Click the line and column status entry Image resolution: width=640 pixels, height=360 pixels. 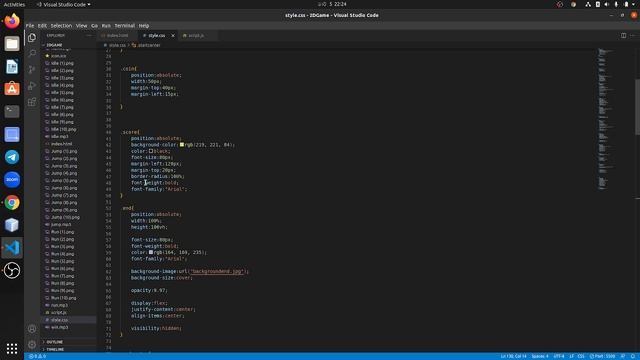[513, 356]
